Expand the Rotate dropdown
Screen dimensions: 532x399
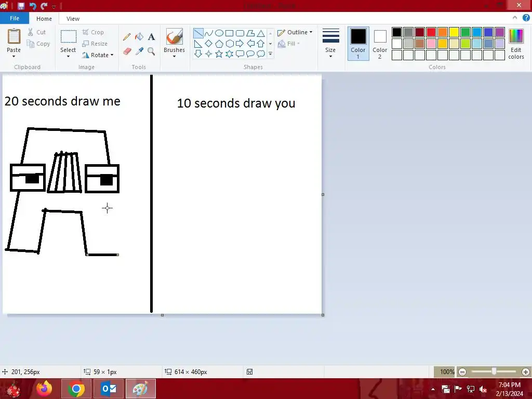point(112,55)
